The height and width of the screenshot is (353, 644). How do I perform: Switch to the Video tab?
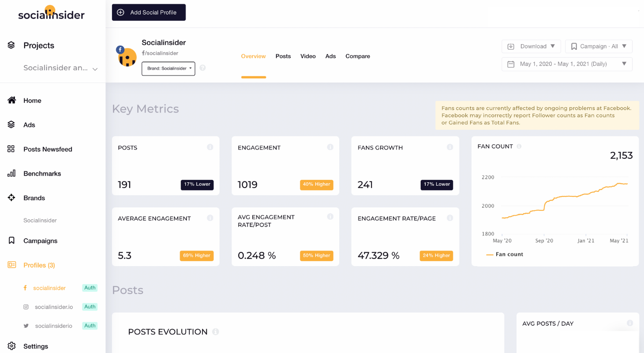click(x=308, y=56)
